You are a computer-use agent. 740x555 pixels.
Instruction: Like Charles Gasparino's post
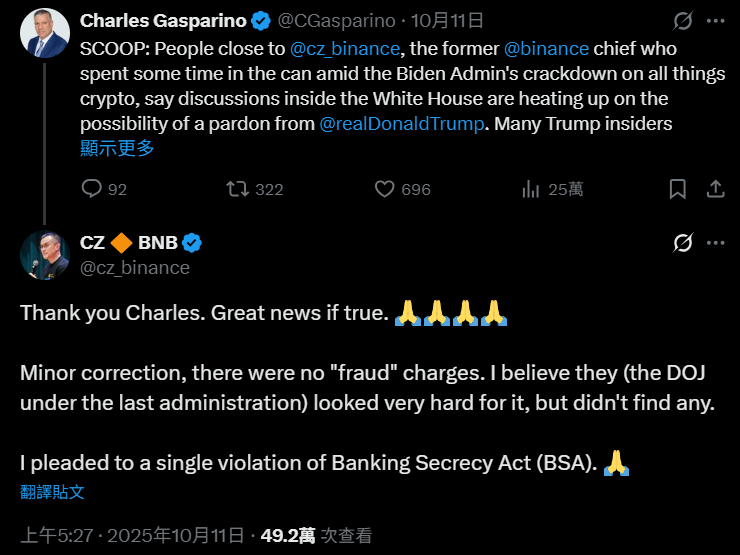(385, 189)
